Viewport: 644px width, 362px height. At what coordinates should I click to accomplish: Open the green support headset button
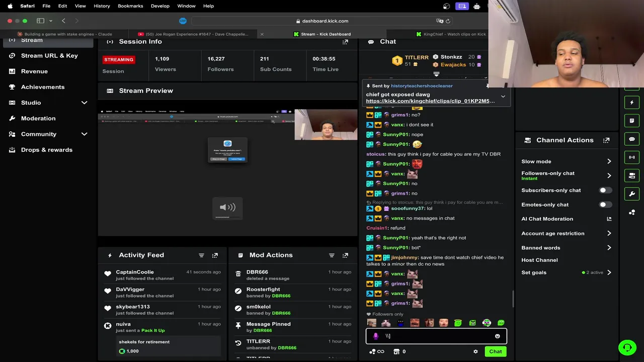point(627,347)
